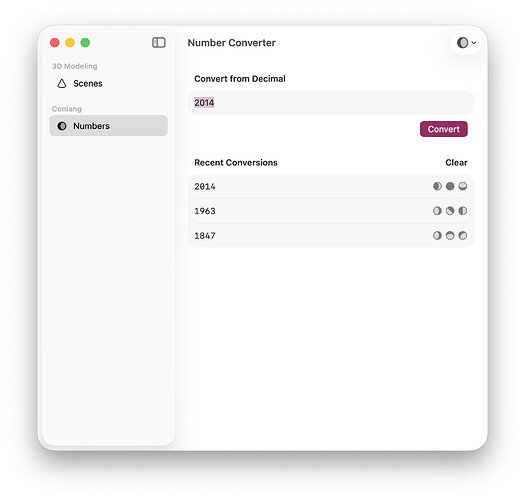Image resolution: width=524 pixels, height=500 pixels.
Task: Click the first glyph in the 1847 row
Action: click(437, 236)
